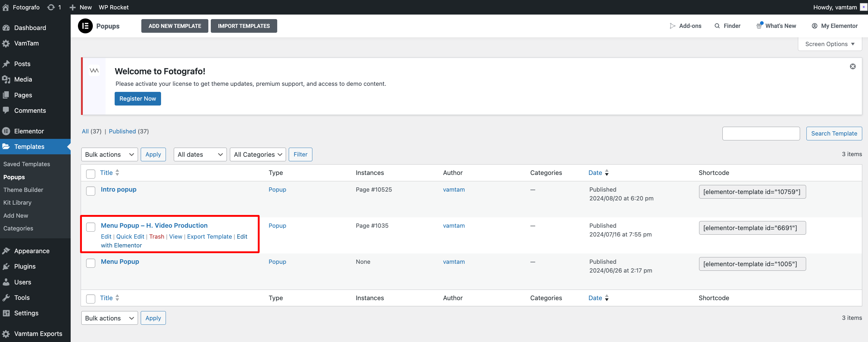This screenshot has width=868, height=342.
Task: Click the Media library icon in sidebar
Action: point(6,79)
